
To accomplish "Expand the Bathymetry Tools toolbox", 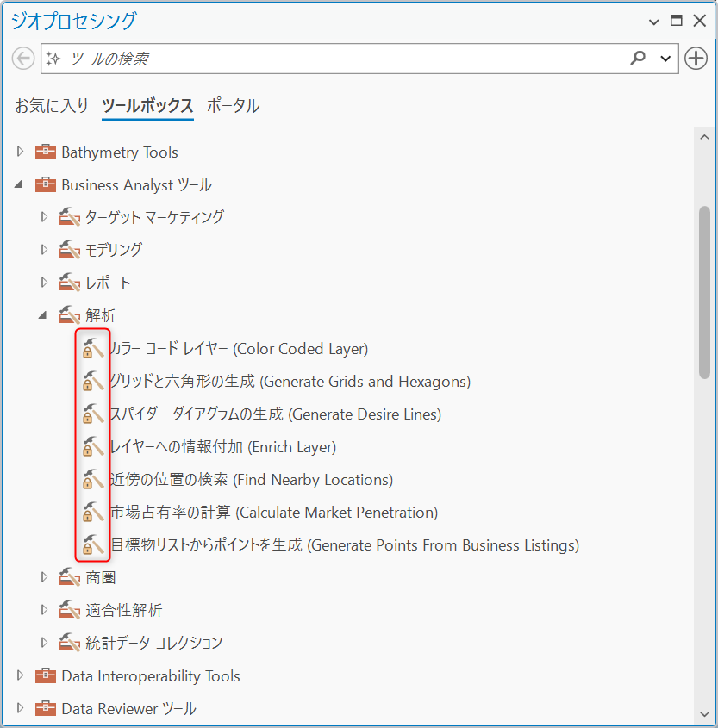I will pyautogui.click(x=21, y=152).
